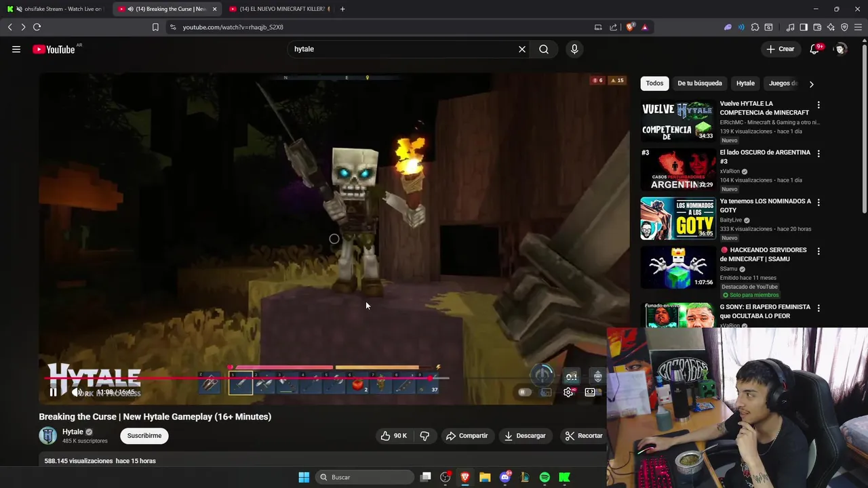The image size is (868, 488).
Task: Select the Todos filter chip
Action: 654,83
